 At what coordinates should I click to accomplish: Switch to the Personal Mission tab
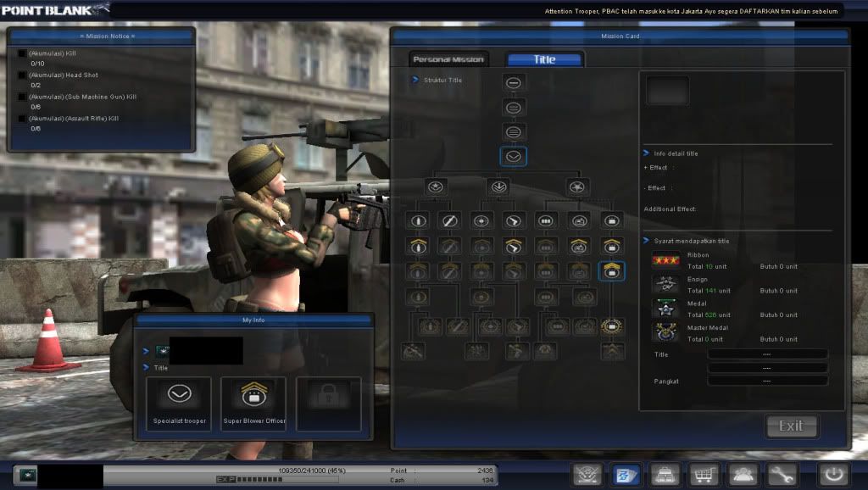point(448,59)
